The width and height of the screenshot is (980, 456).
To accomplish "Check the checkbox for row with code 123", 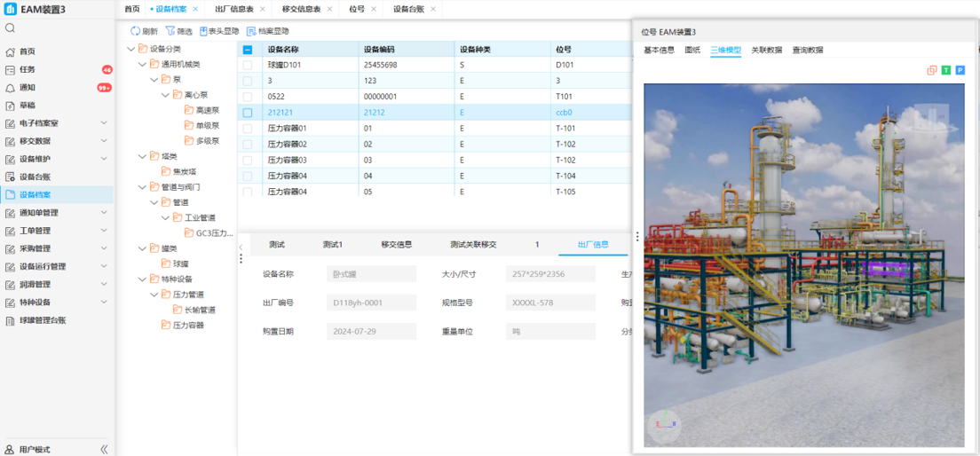I will [248, 81].
